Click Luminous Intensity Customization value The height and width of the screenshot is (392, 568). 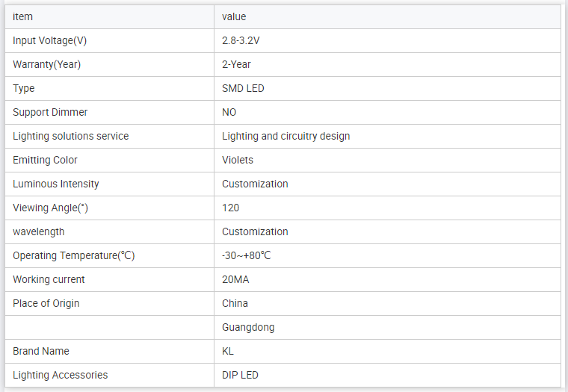click(x=255, y=184)
